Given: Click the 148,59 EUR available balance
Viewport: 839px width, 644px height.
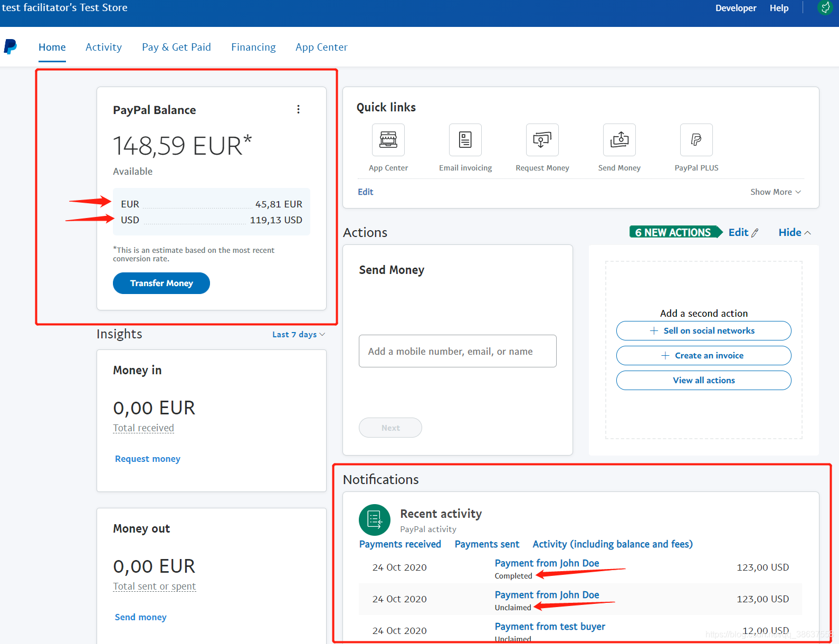Looking at the screenshot, I should coord(183,146).
